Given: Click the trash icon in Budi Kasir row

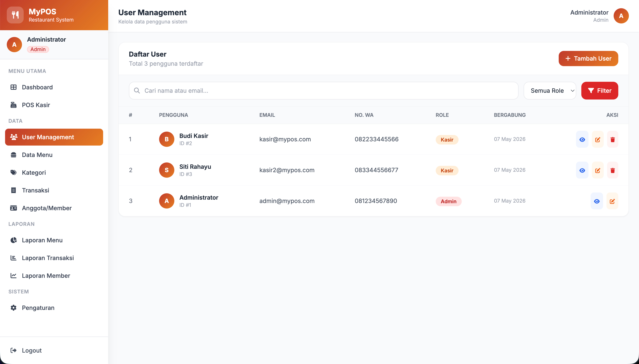Looking at the screenshot, I should coord(613,139).
